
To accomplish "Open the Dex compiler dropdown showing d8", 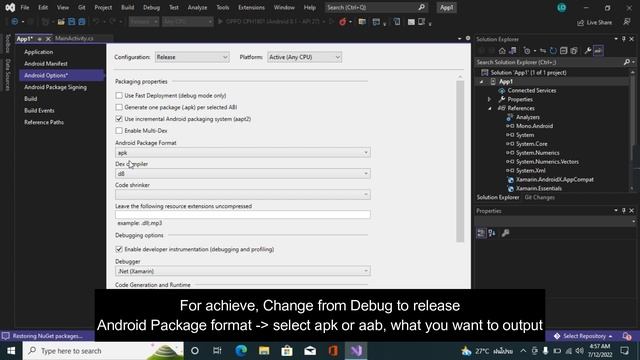I will [242, 173].
